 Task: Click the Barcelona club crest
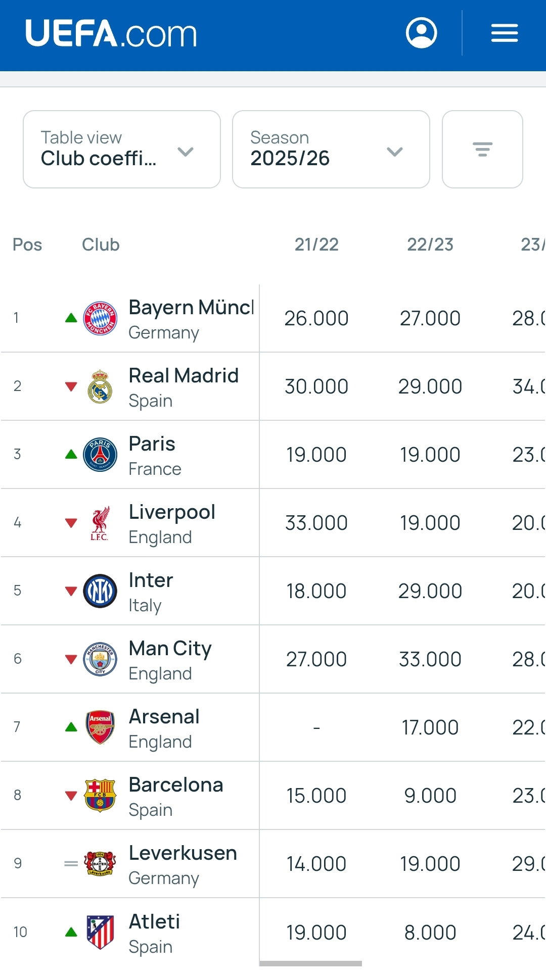point(100,796)
